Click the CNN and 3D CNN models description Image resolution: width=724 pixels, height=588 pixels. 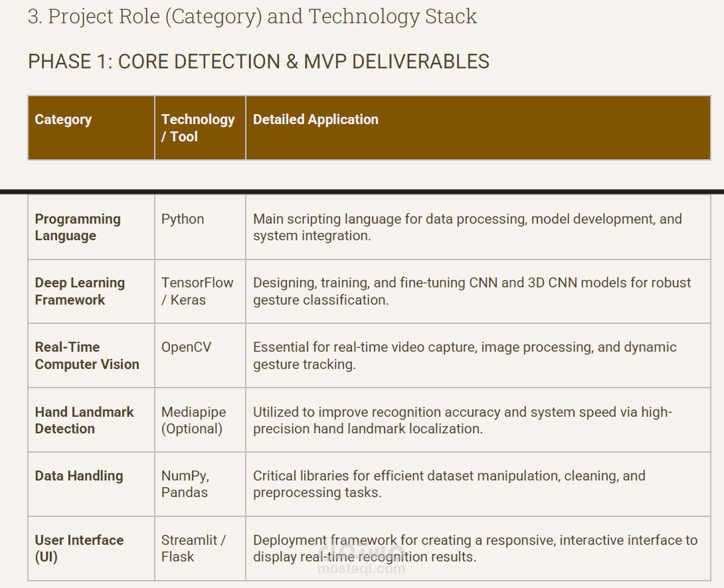(472, 291)
